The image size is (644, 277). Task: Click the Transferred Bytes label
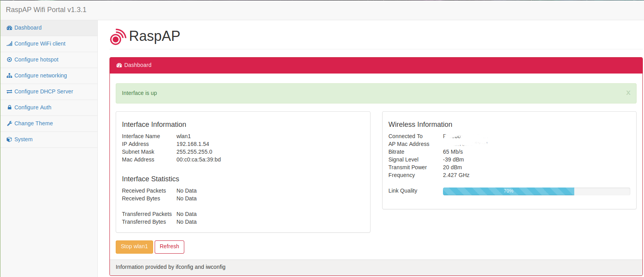click(144, 222)
